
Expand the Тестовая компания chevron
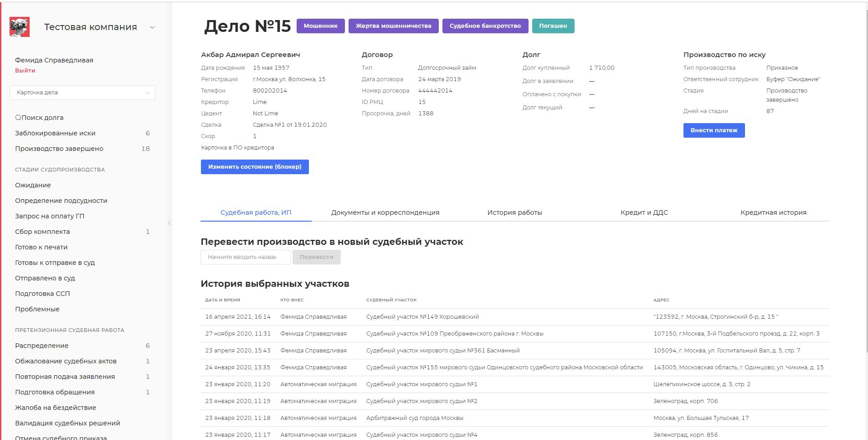(x=152, y=27)
